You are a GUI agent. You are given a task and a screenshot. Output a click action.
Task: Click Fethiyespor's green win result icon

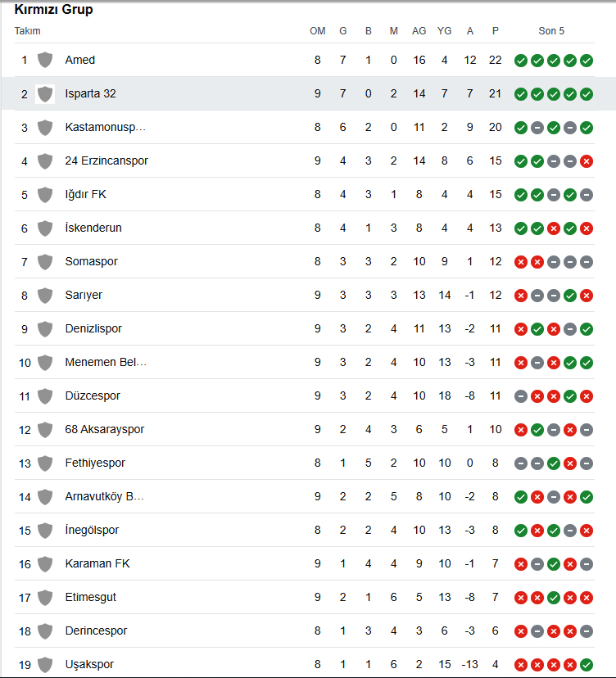click(x=553, y=463)
